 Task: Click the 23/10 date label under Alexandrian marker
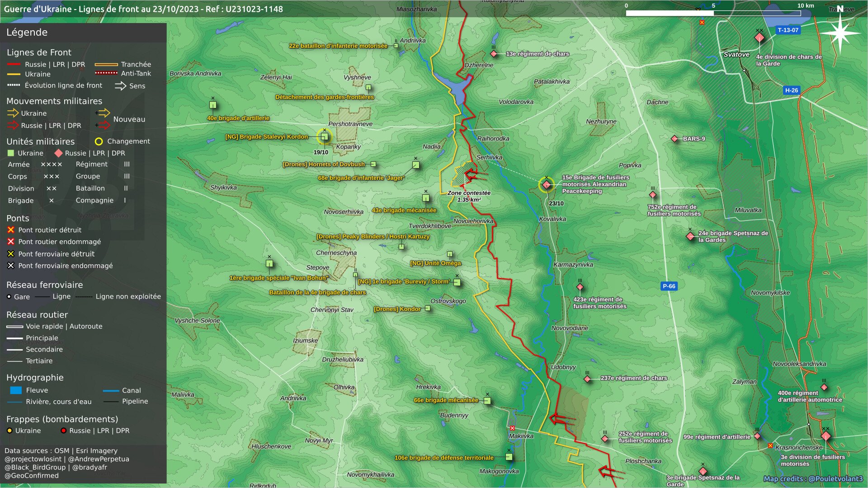556,203
